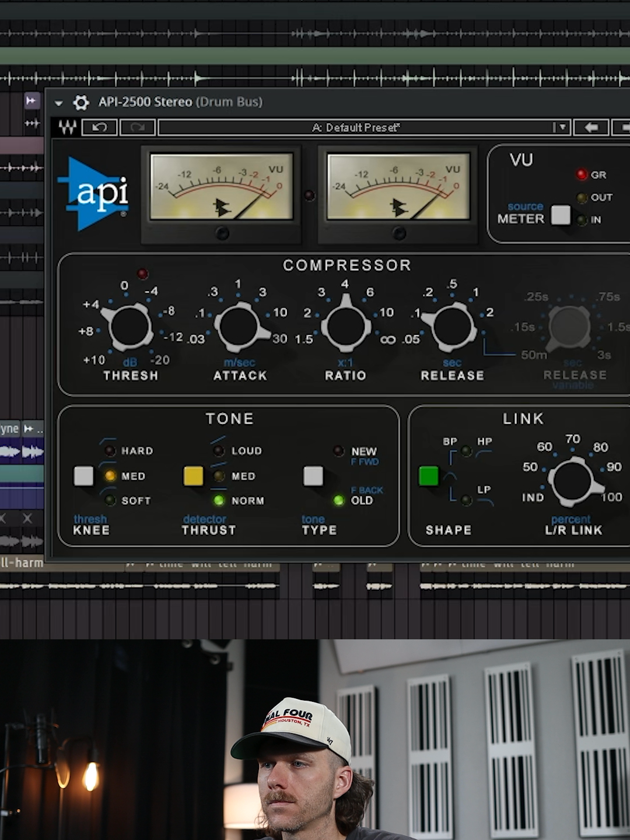Click the track arrow icon beside plugin header
Screen dimensions: 630x840
click(x=31, y=101)
